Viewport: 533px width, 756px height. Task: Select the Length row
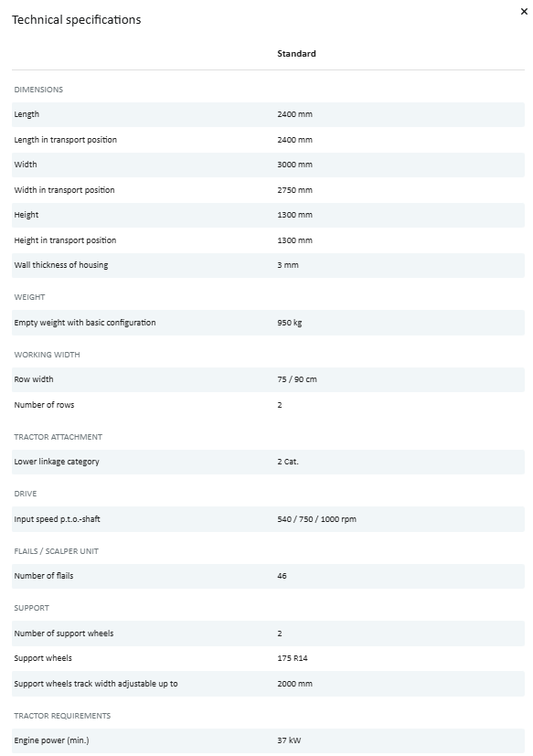coord(268,114)
